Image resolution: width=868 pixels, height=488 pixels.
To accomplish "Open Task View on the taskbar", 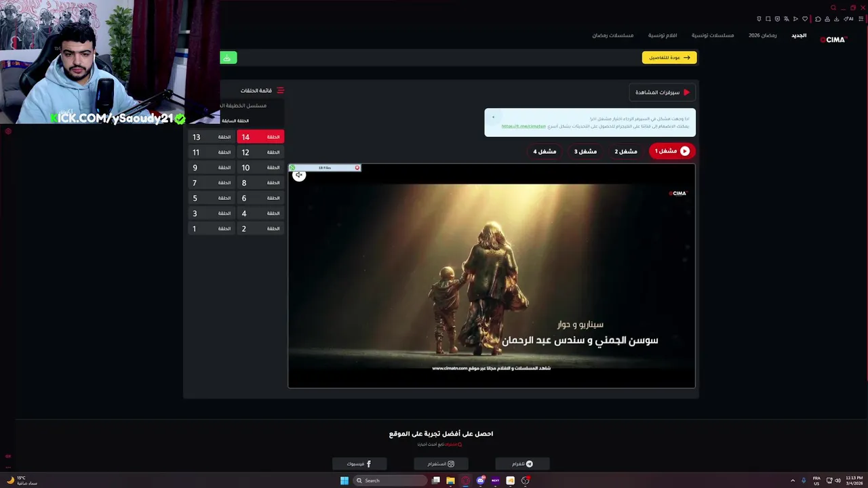I will [436, 481].
